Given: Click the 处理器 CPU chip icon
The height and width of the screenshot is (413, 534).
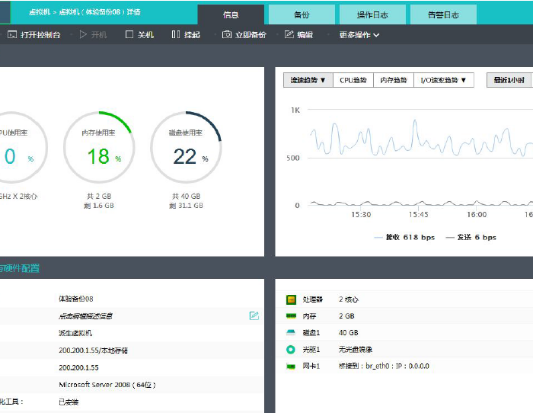Looking at the screenshot, I should pyautogui.click(x=291, y=300).
